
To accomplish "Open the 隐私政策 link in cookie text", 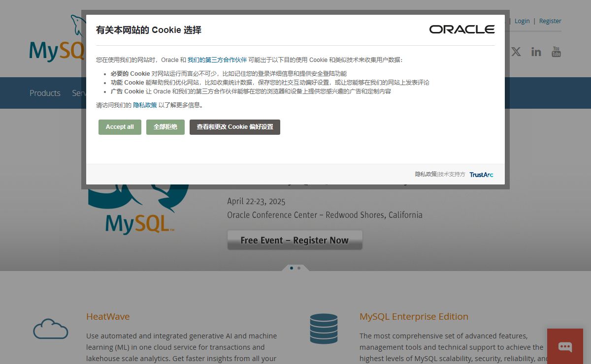I will pyautogui.click(x=145, y=105).
